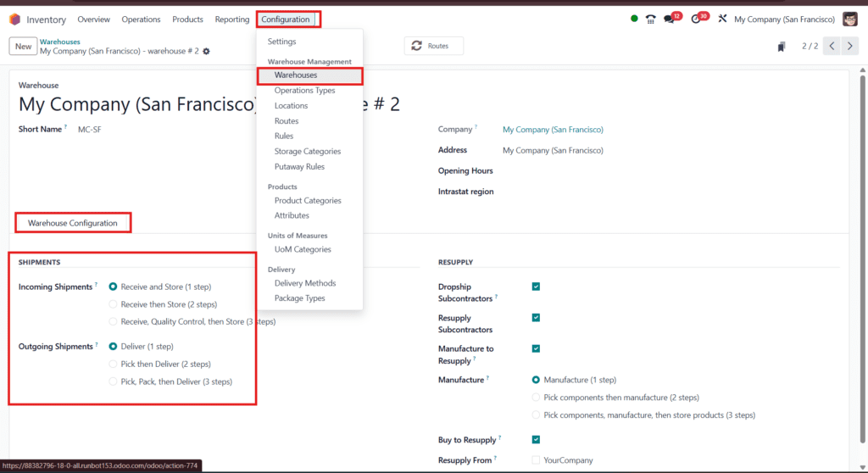Click the Routes smart button
This screenshot has width=868, height=473.
pos(433,46)
